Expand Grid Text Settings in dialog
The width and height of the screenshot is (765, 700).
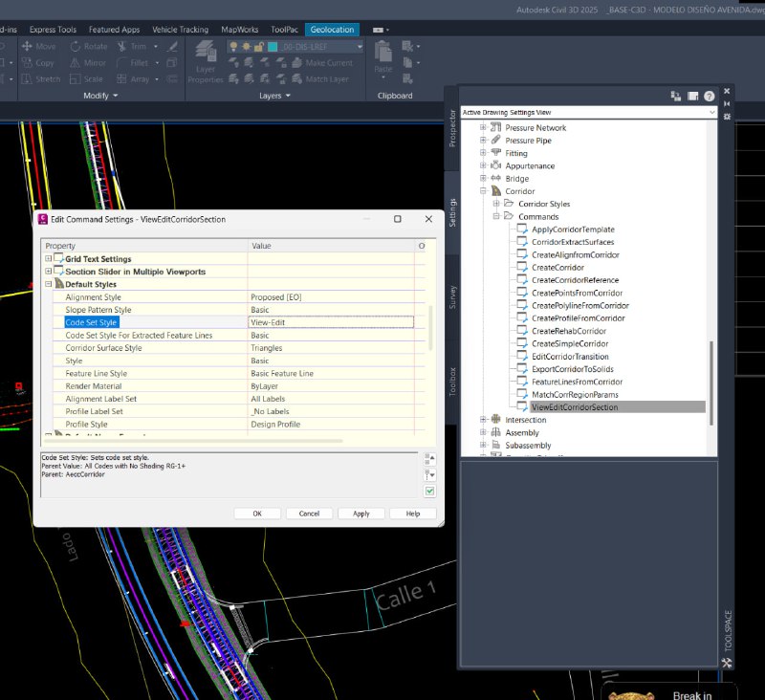coord(49,258)
